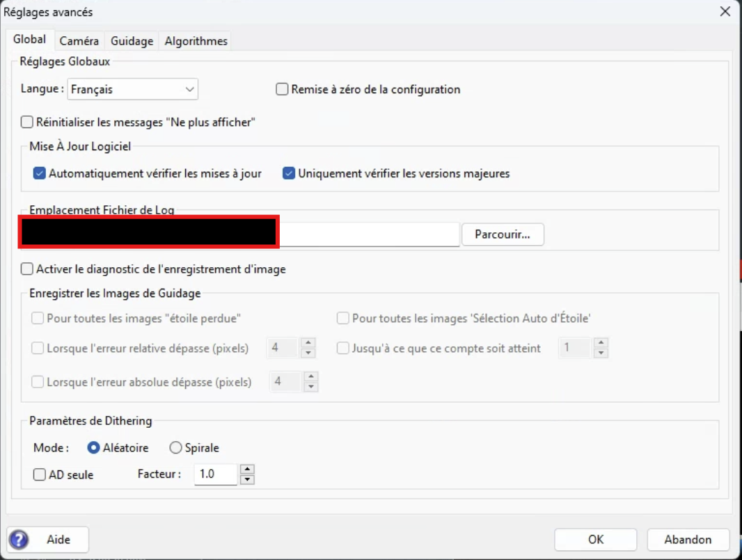Close the Réglages avancés dialog
Image resolution: width=742 pixels, height=560 pixels.
pos(725,11)
